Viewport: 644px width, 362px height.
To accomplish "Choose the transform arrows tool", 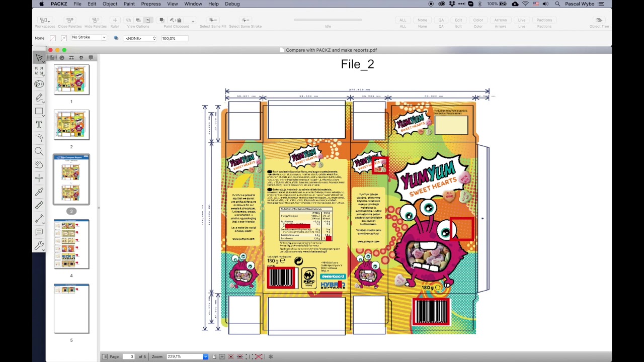I will tap(39, 71).
